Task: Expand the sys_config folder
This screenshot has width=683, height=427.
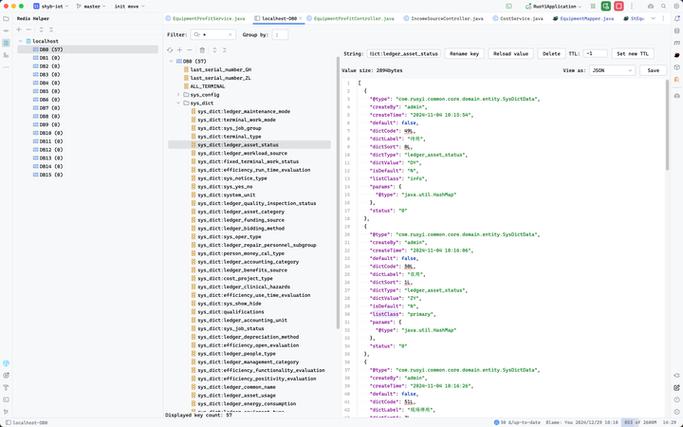Action: coord(178,95)
